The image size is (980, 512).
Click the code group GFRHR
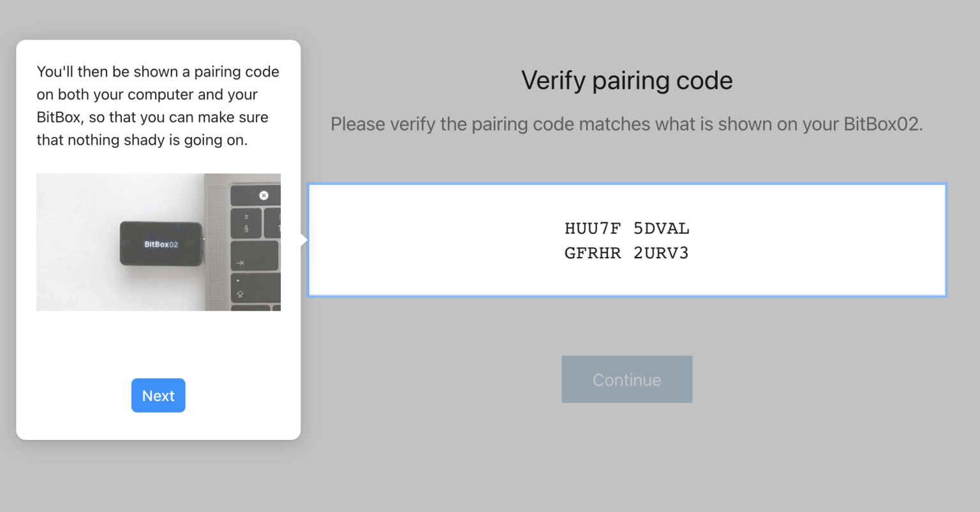pos(592,253)
